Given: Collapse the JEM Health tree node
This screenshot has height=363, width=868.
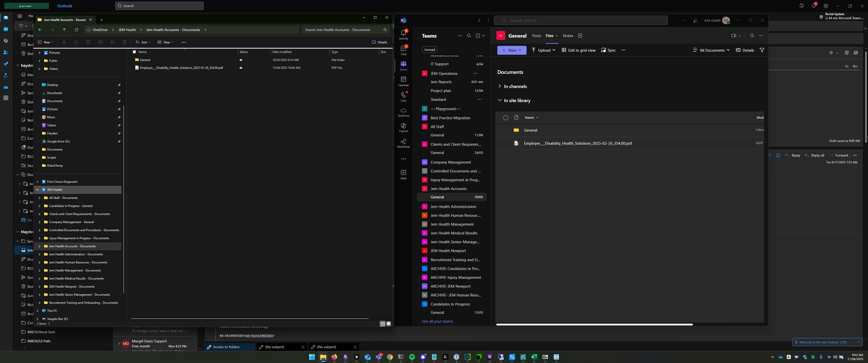Looking at the screenshot, I should point(37,190).
